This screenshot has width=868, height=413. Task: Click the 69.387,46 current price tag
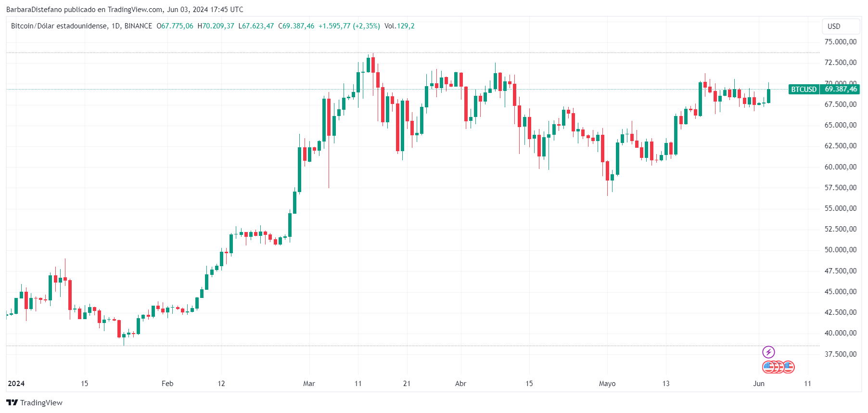[x=841, y=89]
